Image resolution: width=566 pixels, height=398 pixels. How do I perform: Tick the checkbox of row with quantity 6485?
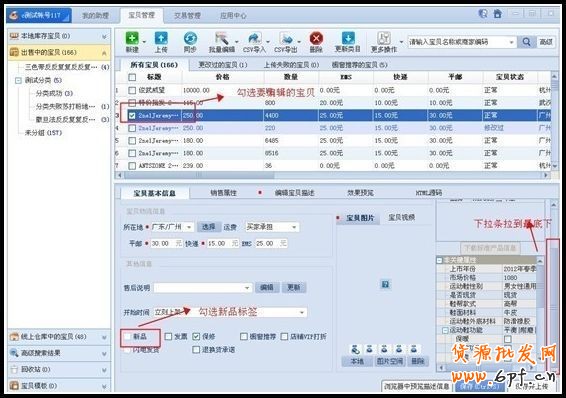click(132, 141)
